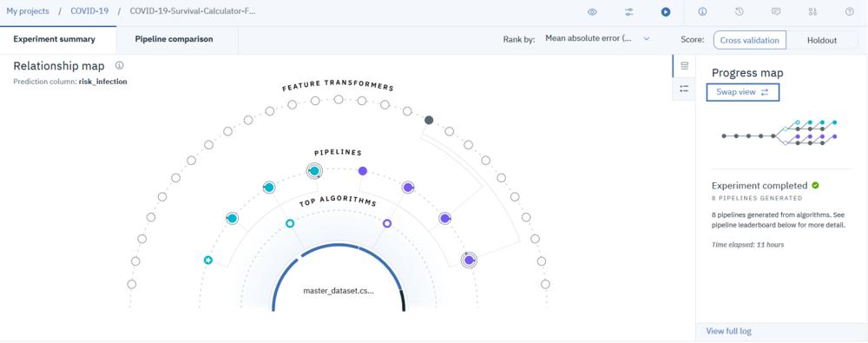Click the Swap view button
868x343 pixels.
point(743,92)
